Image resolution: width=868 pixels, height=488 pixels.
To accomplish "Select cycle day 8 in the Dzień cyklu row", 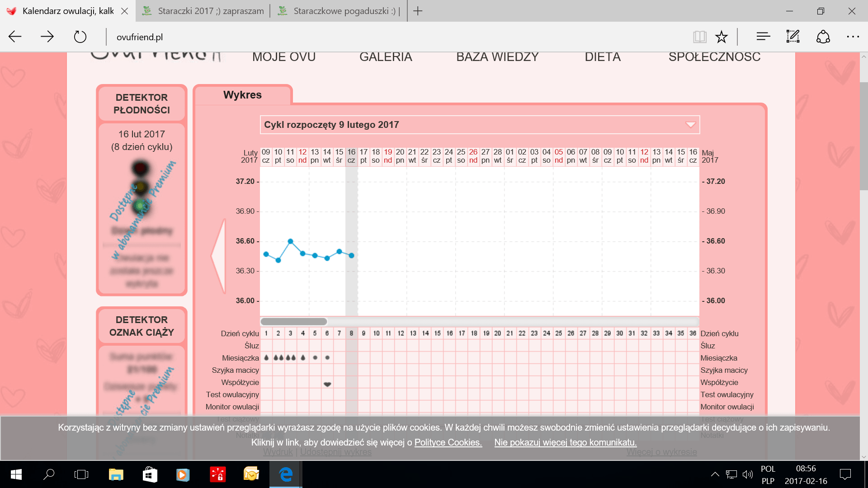I will click(351, 333).
